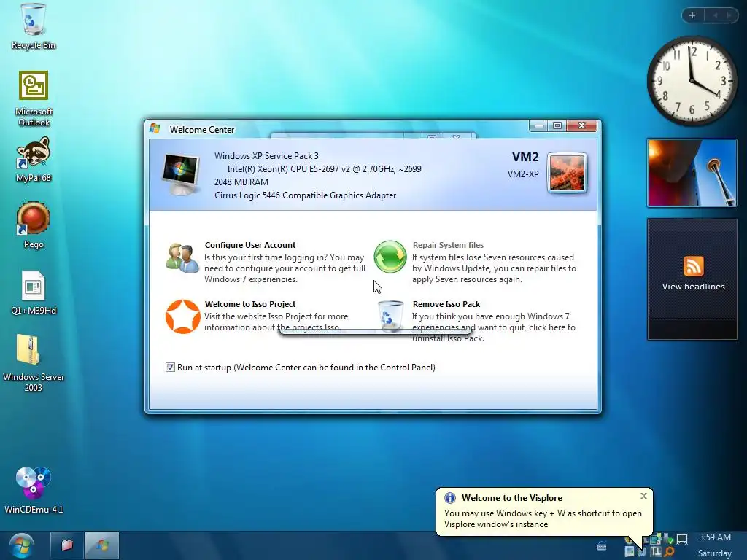The width and height of the screenshot is (747, 560).
Task: Click the VM2-XP computer name text
Action: click(x=523, y=174)
